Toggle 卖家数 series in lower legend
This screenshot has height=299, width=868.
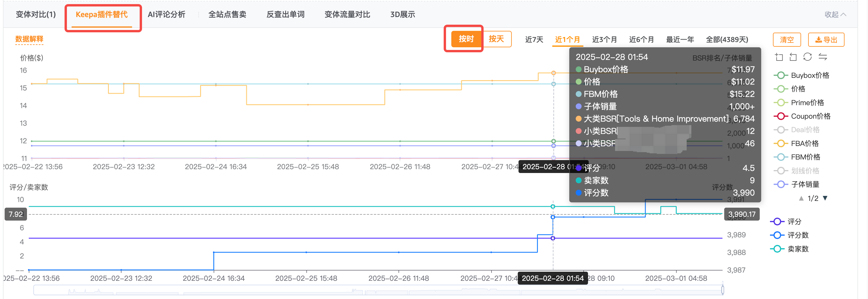pos(789,249)
